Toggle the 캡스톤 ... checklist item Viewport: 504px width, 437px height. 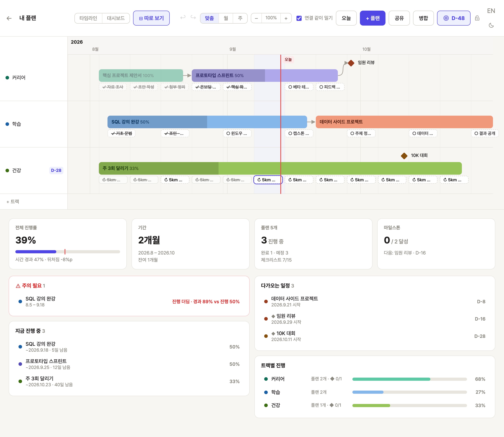[x=299, y=133]
